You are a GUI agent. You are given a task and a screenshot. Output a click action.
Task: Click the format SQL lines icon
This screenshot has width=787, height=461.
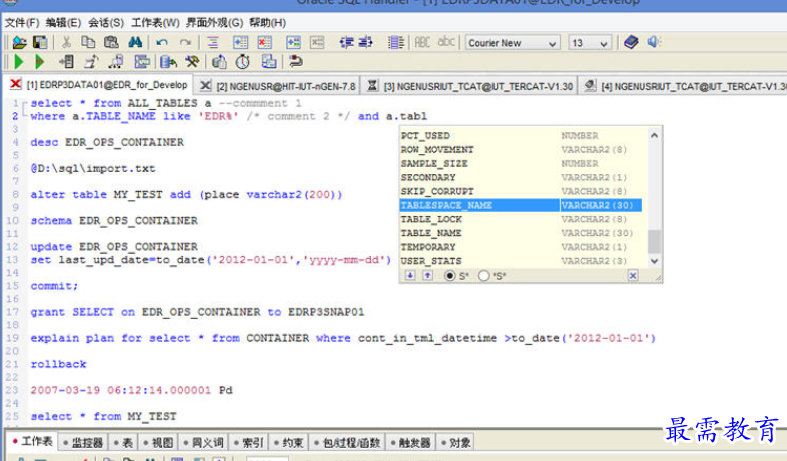click(213, 43)
